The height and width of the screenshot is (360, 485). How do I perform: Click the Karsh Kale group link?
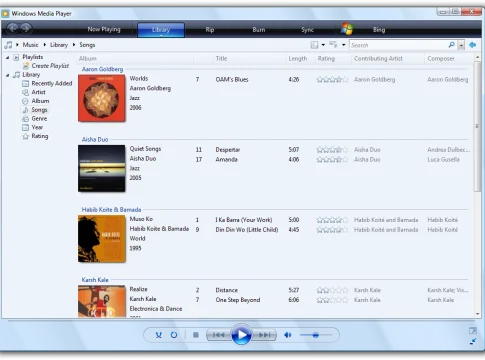(95, 280)
